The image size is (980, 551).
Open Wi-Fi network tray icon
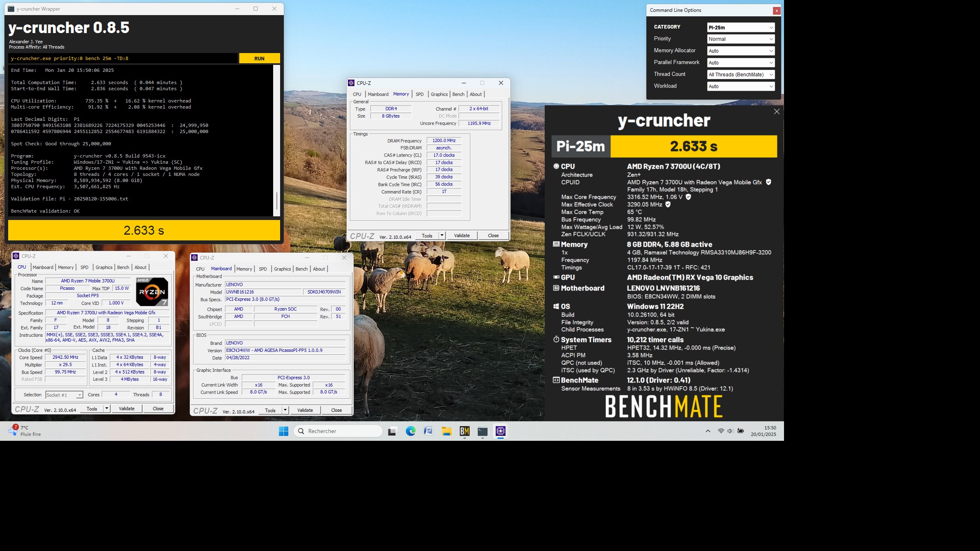[721, 431]
